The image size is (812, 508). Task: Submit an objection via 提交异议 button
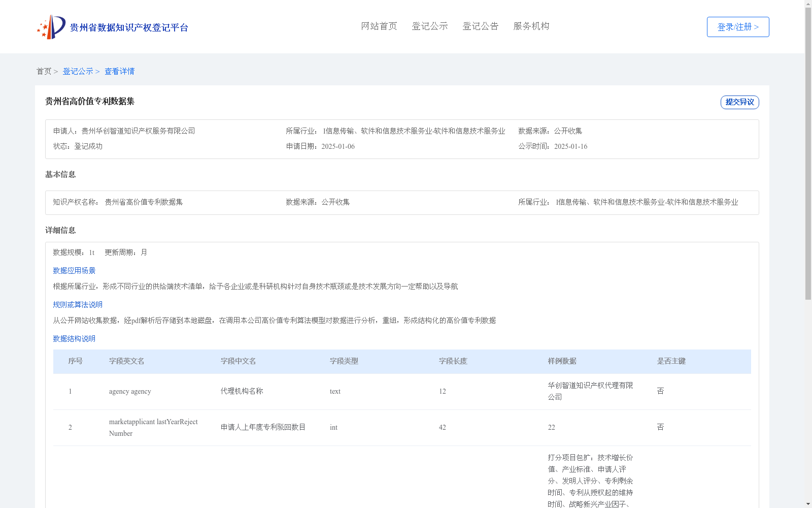[739, 102]
